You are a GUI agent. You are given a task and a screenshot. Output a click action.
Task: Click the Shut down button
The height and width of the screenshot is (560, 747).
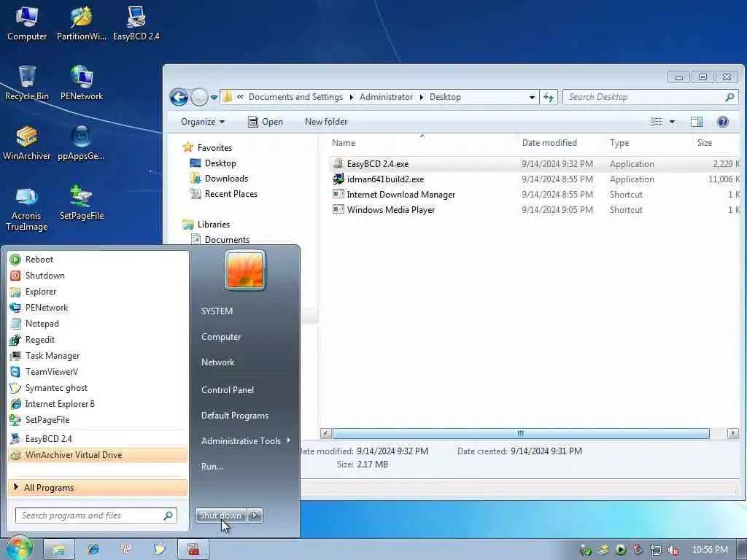(220, 516)
